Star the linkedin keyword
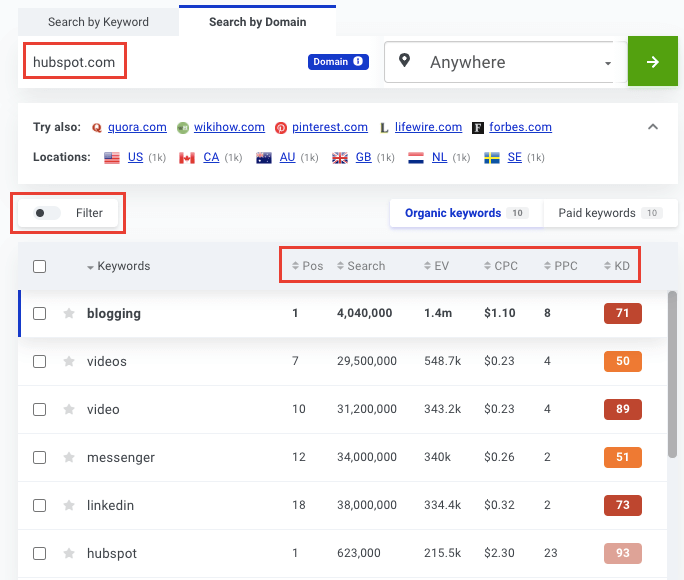 tap(68, 505)
